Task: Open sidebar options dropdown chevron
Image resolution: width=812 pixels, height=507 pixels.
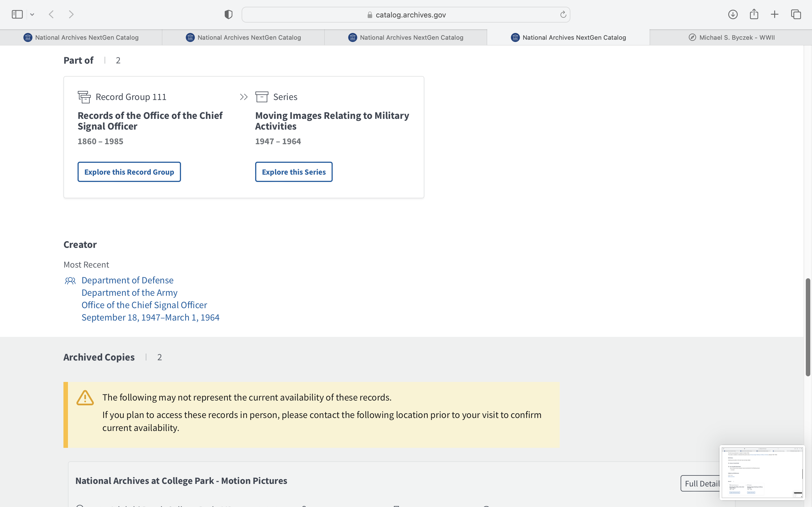Action: (x=32, y=14)
